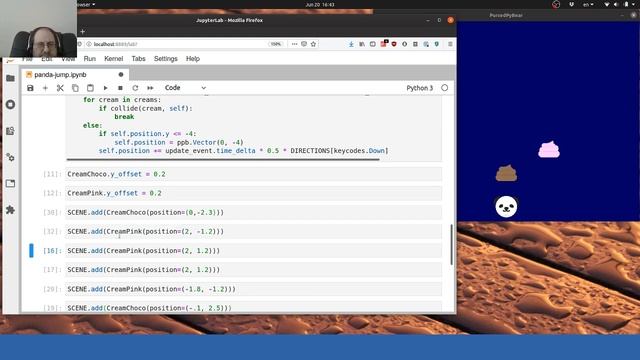Click the Python 3 kernel name
This screenshot has width=640, height=360.
(x=420, y=88)
